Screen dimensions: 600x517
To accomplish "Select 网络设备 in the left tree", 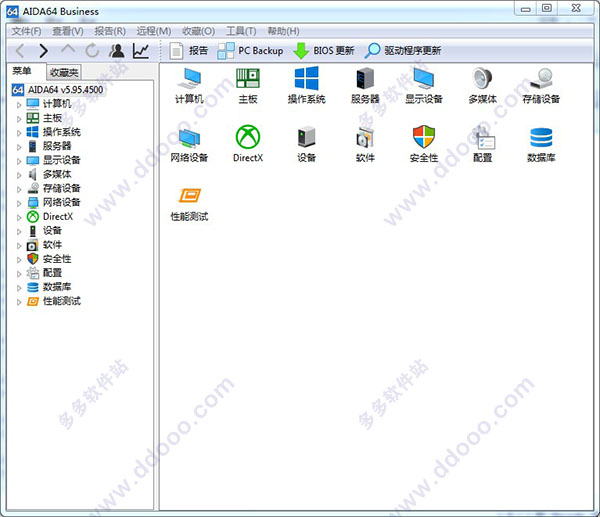I will point(54,202).
